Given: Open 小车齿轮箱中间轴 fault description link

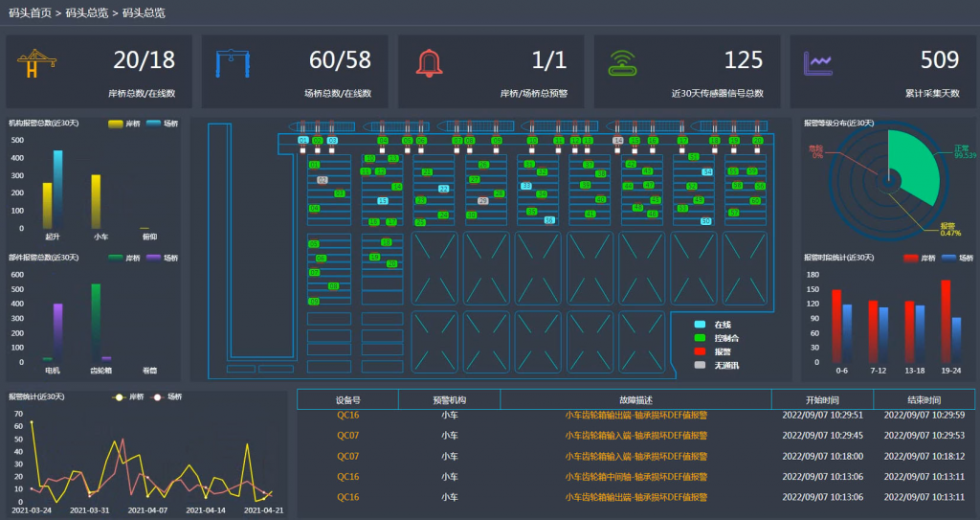Looking at the screenshot, I should point(635,477).
